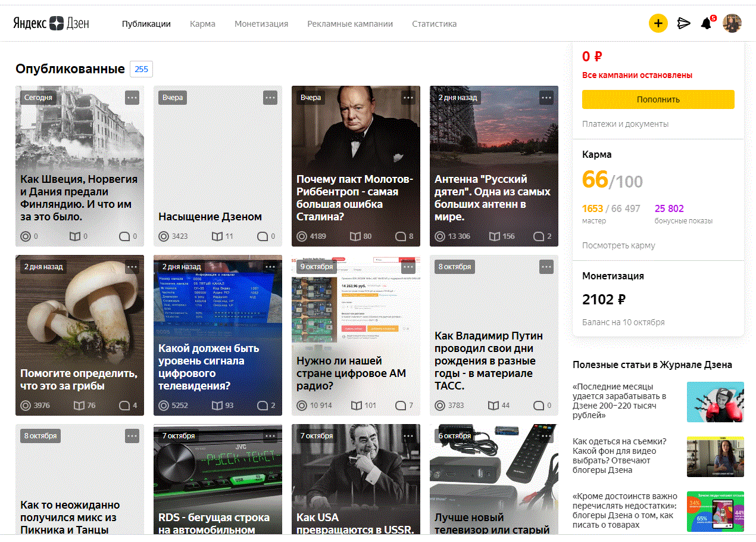Click comments icon on Молотов-Риббентроп card
This screenshot has height=542, width=756.
pyautogui.click(x=401, y=236)
